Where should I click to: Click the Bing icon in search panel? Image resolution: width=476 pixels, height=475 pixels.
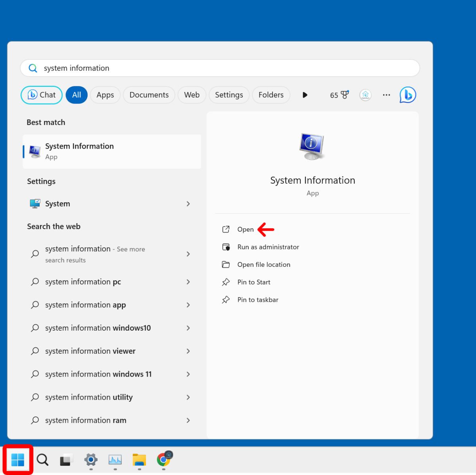(x=407, y=95)
